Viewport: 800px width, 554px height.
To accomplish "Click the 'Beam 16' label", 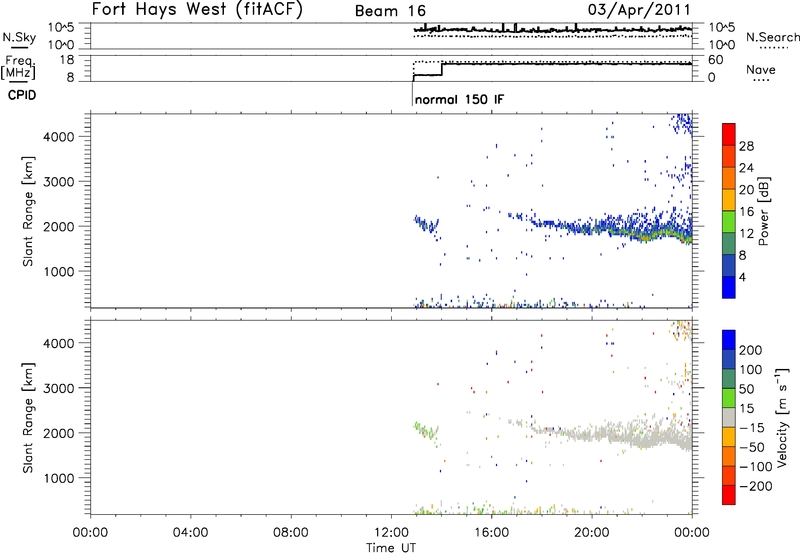I will (390, 11).
